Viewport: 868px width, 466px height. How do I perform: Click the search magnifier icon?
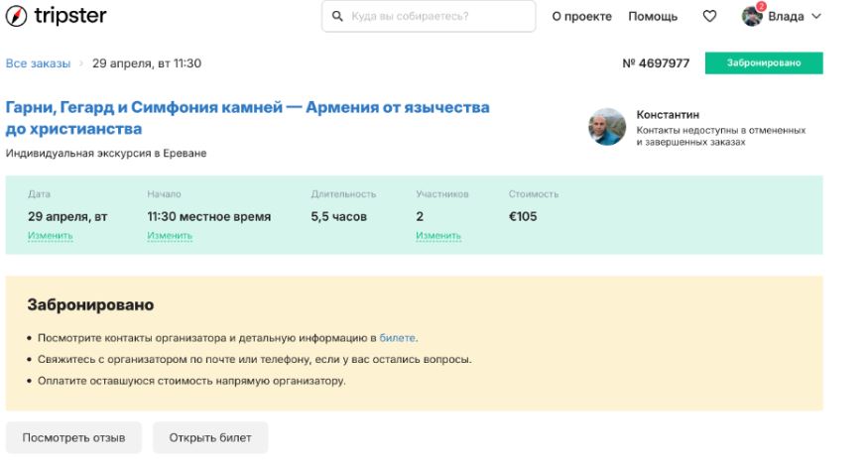coord(337,16)
